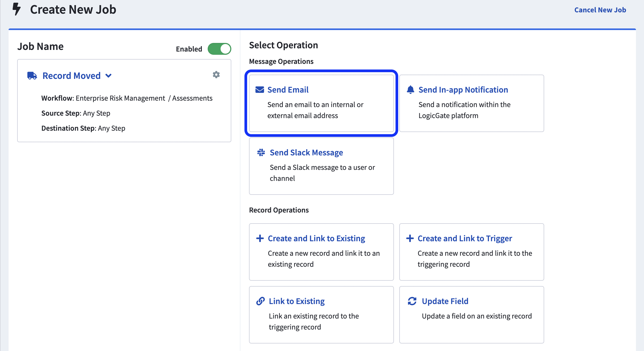Choose the Send In-app Notification operation

(x=463, y=90)
